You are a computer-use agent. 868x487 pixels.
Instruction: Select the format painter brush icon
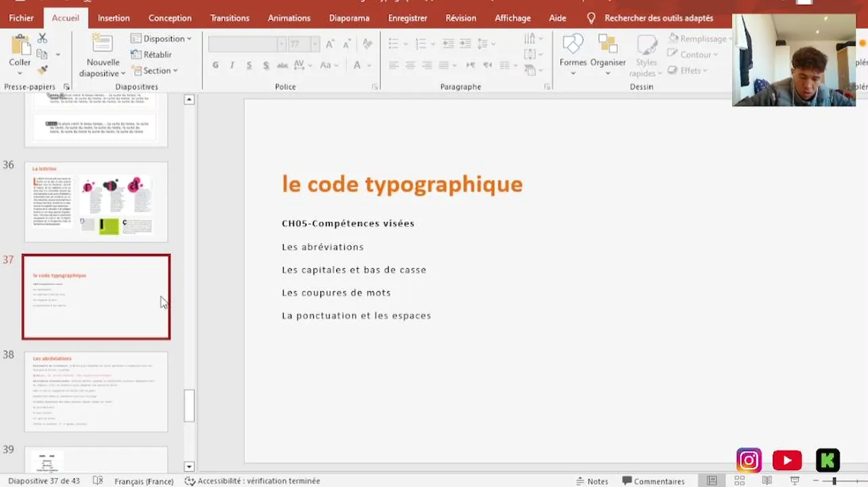(42, 70)
